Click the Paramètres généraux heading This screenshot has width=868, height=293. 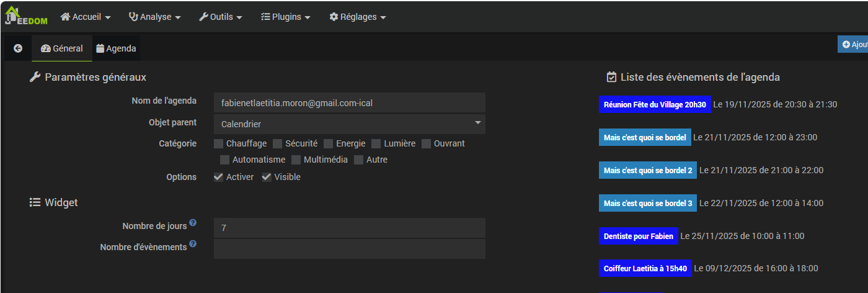[95, 77]
